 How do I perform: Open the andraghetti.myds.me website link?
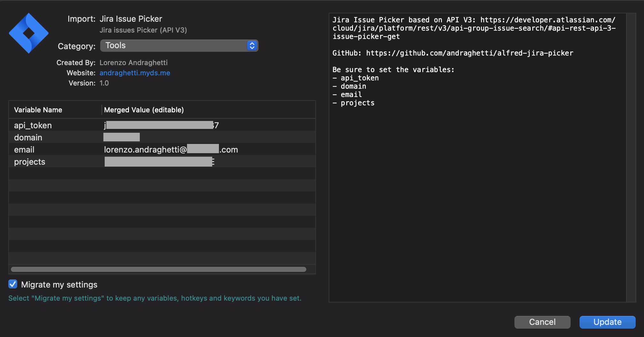point(135,73)
